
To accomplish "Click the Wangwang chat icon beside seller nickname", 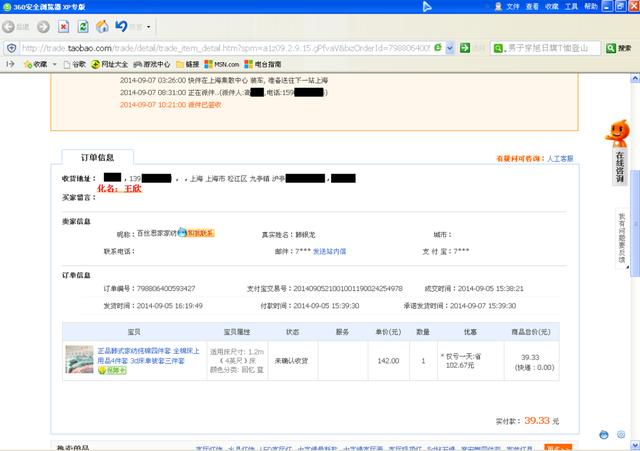I will pos(182,232).
